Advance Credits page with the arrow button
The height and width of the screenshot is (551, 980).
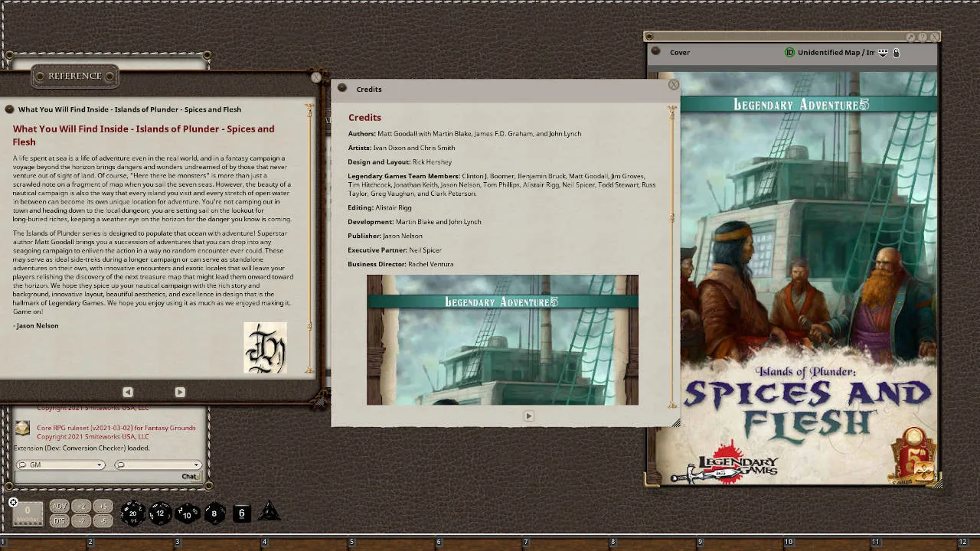(x=528, y=416)
